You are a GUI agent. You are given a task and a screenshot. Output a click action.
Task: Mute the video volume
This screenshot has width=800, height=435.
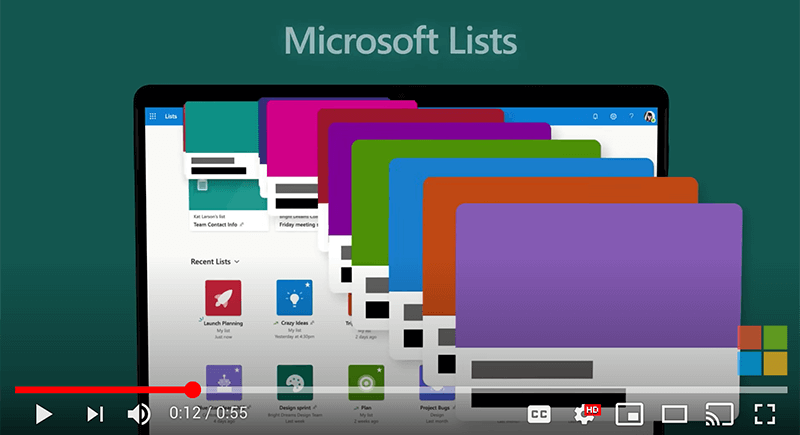click(138, 414)
